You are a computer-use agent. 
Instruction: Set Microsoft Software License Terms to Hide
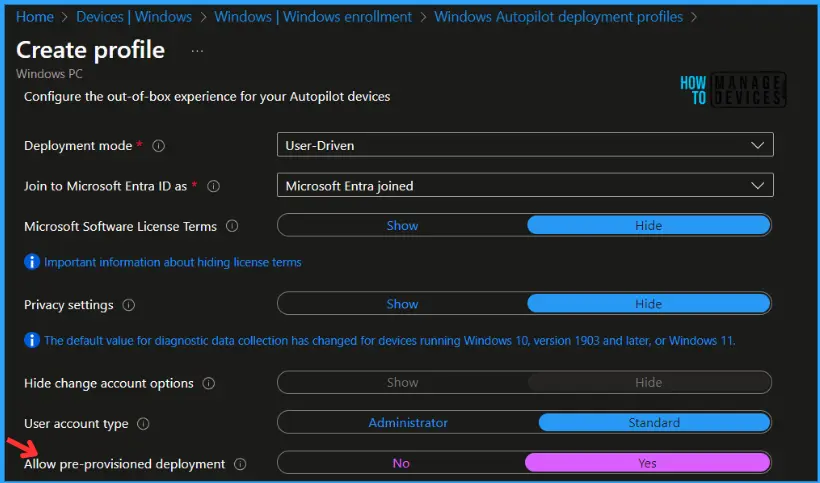pyautogui.click(x=648, y=225)
